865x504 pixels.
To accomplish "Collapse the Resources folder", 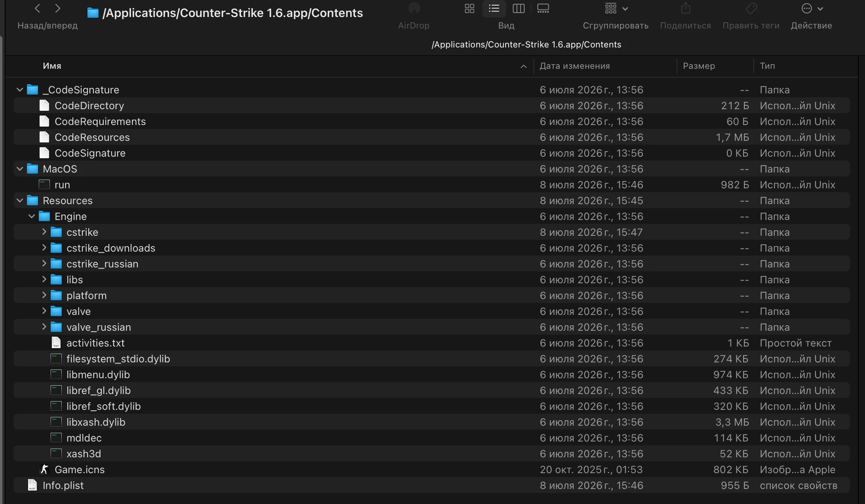I will 20,201.
